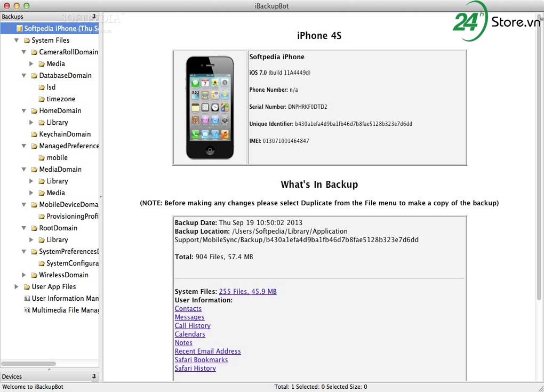Open the Contacts link
This screenshot has height=392, width=544.
(x=188, y=309)
